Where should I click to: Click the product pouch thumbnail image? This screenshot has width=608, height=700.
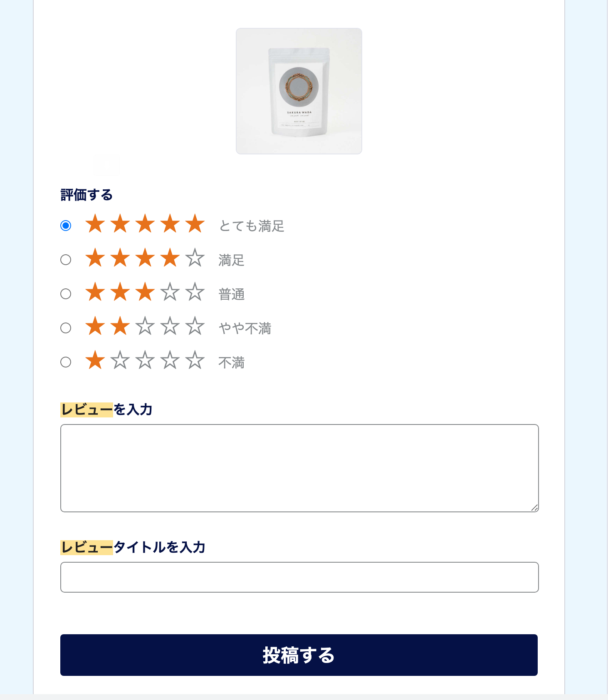(x=299, y=91)
